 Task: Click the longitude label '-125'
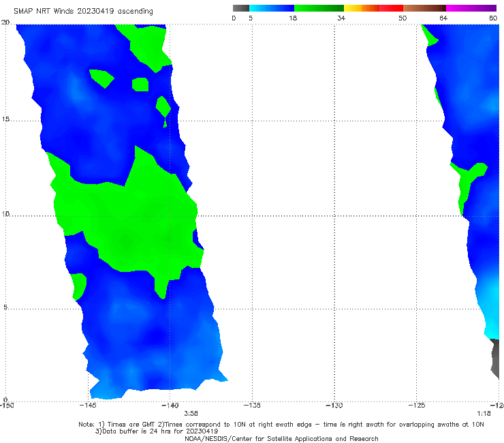417,406
